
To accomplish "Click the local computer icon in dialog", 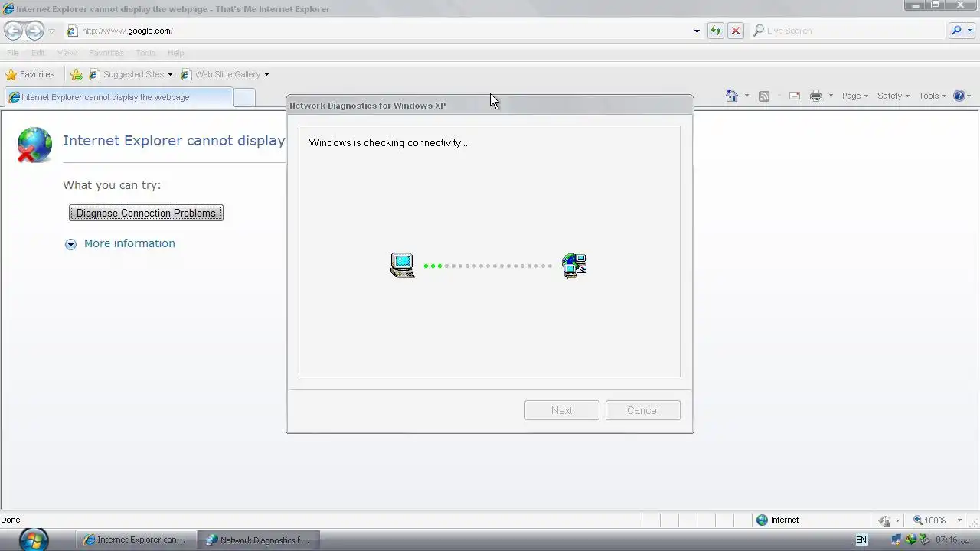I will pyautogui.click(x=402, y=266).
